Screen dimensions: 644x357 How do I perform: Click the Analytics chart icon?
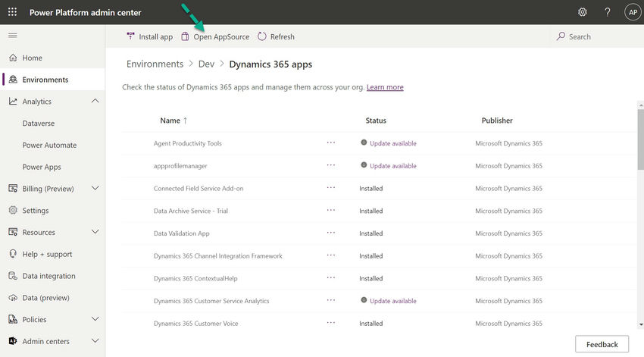pos(13,101)
